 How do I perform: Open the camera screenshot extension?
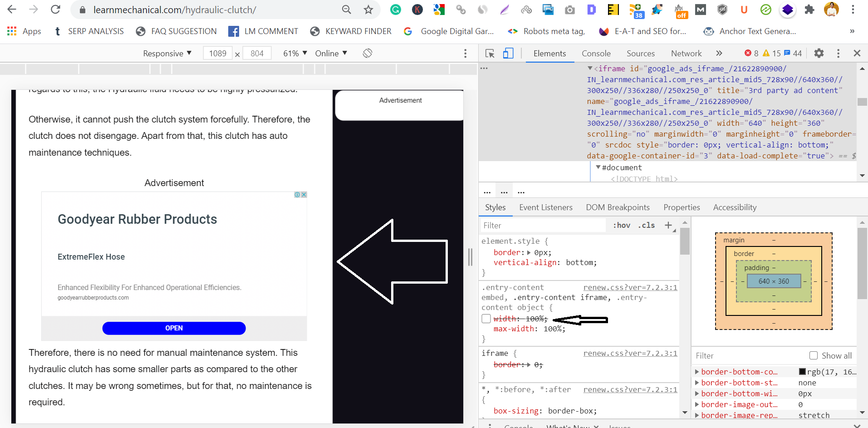(x=570, y=10)
